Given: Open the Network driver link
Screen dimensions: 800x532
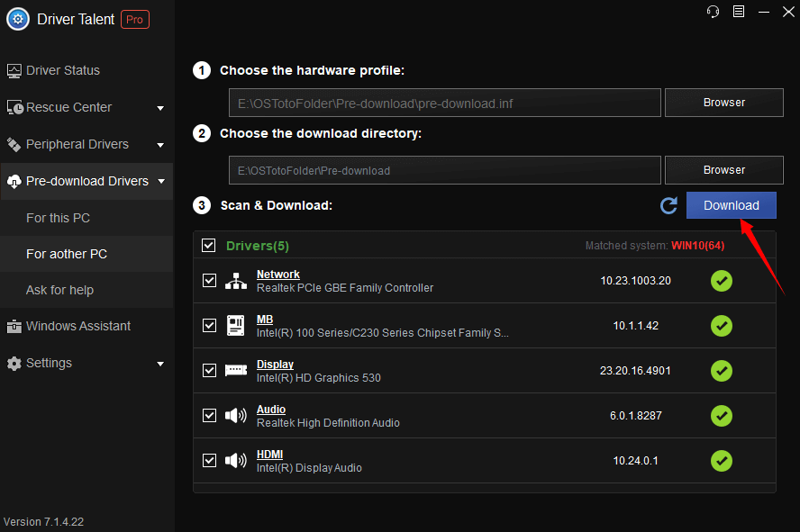Looking at the screenshot, I should coord(278,275).
